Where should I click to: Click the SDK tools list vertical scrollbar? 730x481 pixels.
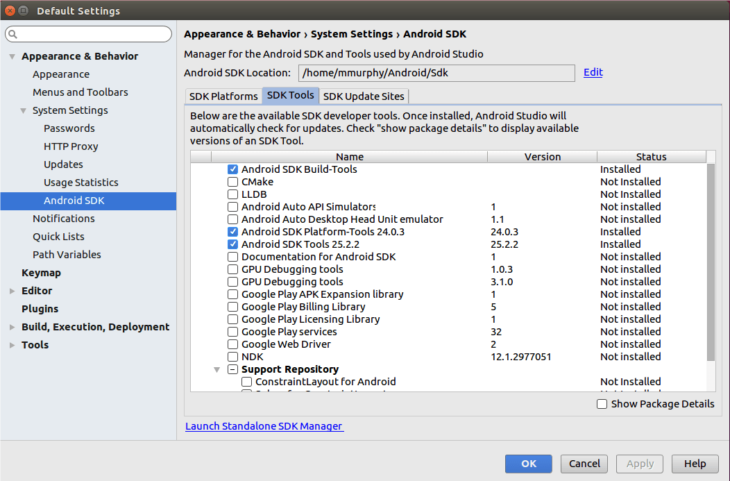pyautogui.click(x=711, y=260)
